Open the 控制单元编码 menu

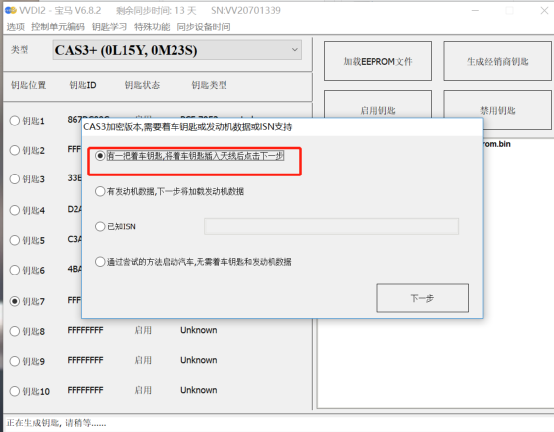point(58,27)
